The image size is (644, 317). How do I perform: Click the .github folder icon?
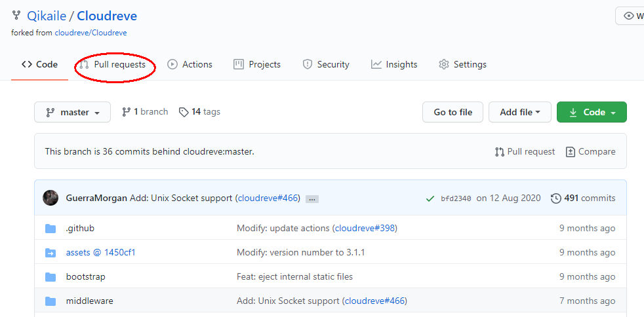50,229
